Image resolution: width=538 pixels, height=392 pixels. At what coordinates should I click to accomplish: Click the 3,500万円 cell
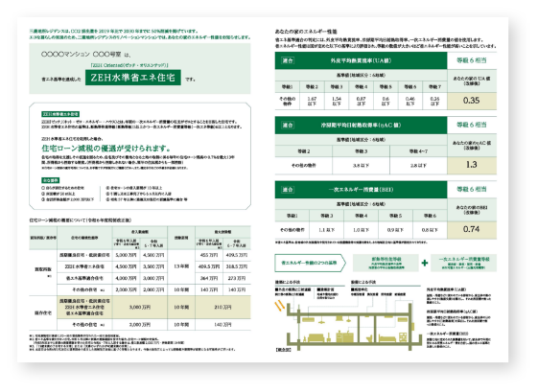(153, 266)
